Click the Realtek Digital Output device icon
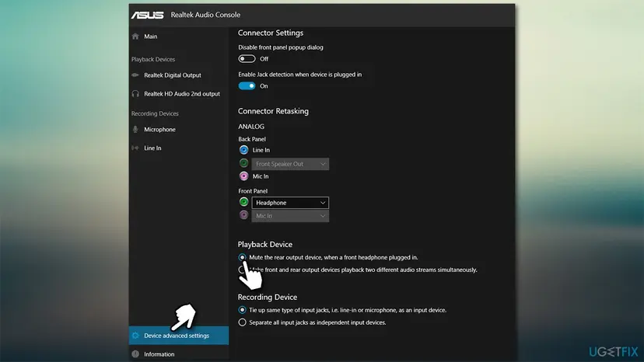Image resolution: width=644 pixels, height=362 pixels. point(135,75)
